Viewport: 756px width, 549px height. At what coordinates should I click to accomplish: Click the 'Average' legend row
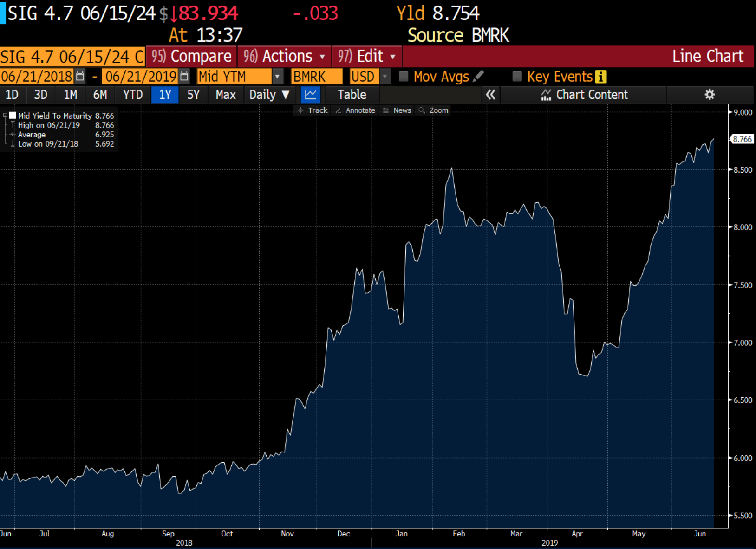[x=65, y=135]
